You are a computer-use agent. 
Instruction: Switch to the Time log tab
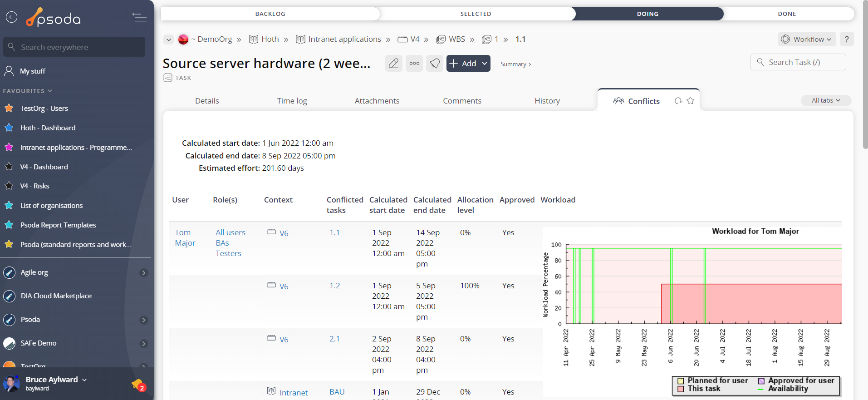(x=292, y=101)
